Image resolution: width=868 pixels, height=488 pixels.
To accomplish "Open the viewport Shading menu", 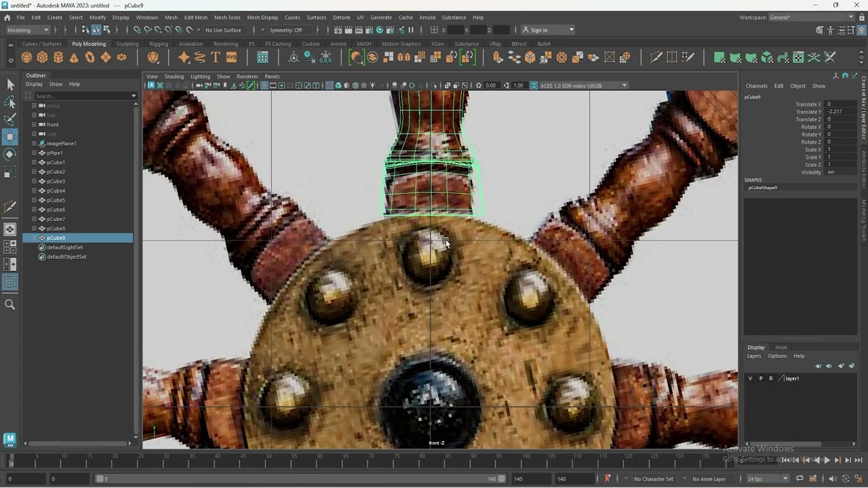I will coord(174,77).
